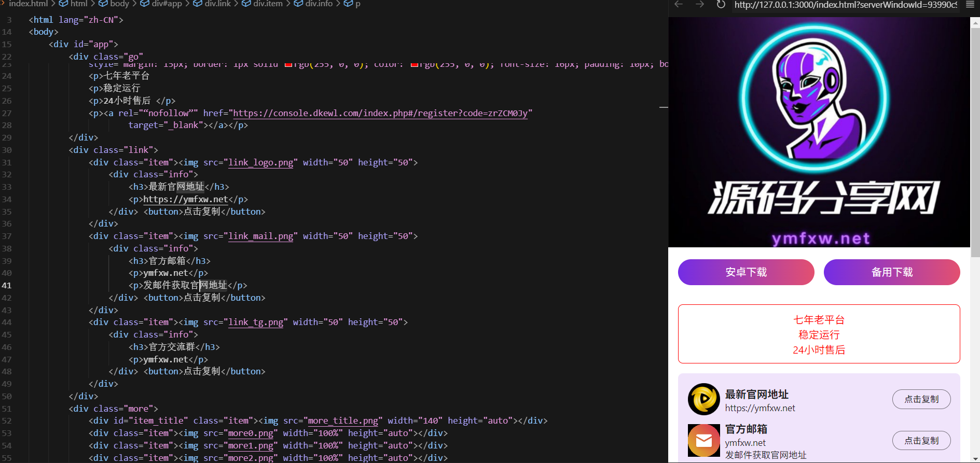The width and height of the screenshot is (980, 463).
Task: Click the 安卓下载 download button
Action: [x=746, y=272]
